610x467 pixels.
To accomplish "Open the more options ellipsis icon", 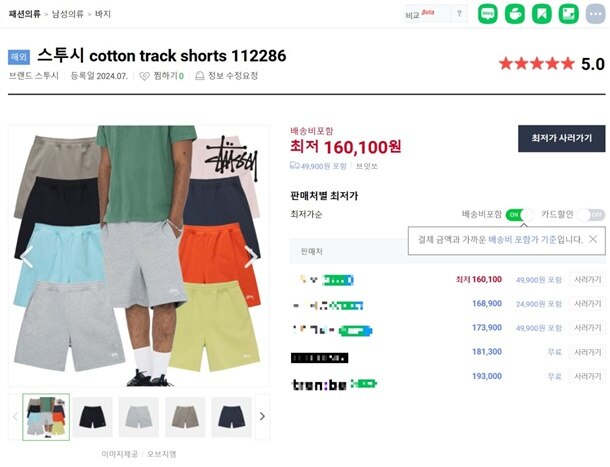I will 596,14.
